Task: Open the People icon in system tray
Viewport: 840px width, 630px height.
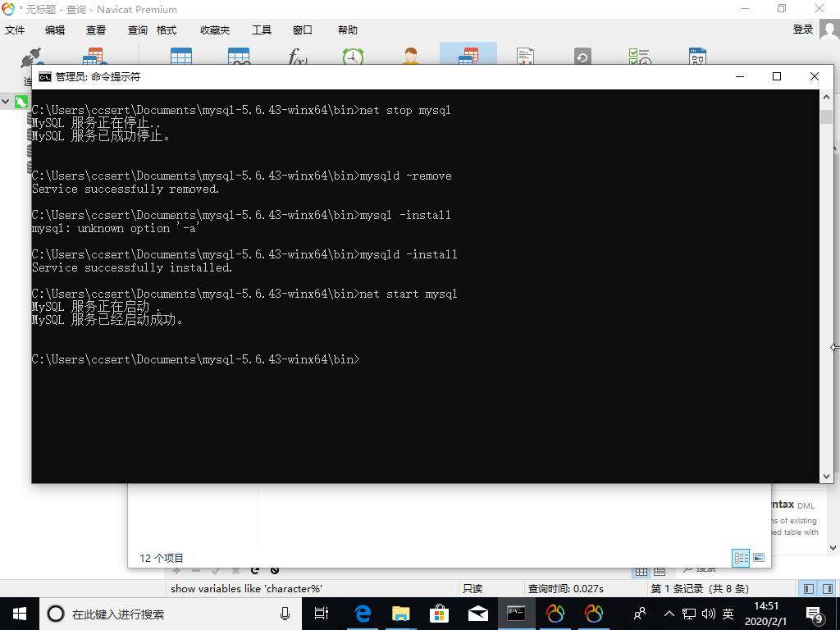Action: (x=639, y=614)
